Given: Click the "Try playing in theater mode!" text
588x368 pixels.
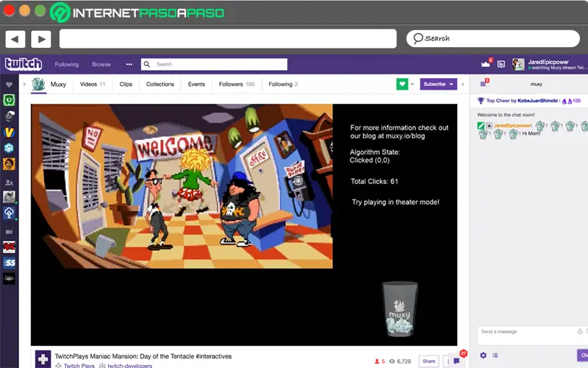Looking at the screenshot, I should (395, 202).
